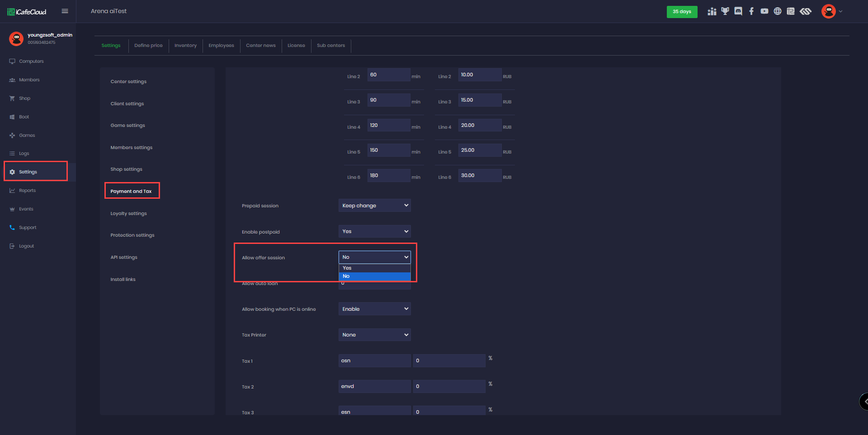868x435 pixels.
Task: Click the Line 2 minutes input field
Action: 388,75
